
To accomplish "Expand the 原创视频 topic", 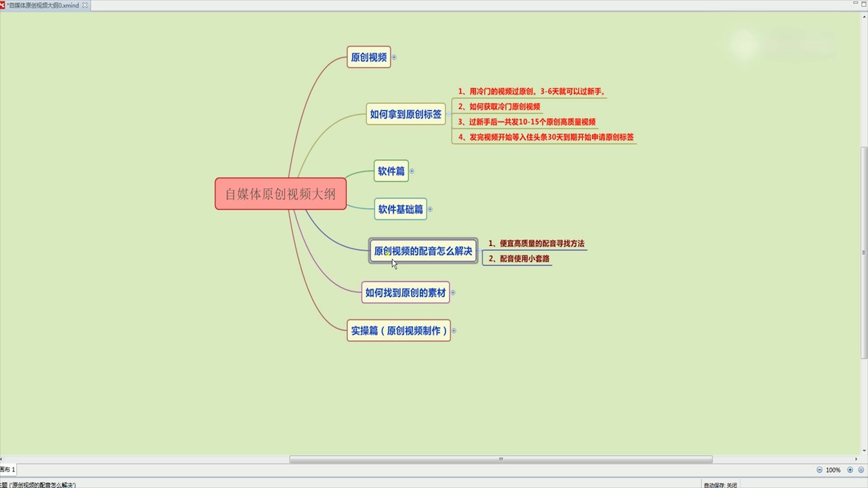I will click(394, 57).
